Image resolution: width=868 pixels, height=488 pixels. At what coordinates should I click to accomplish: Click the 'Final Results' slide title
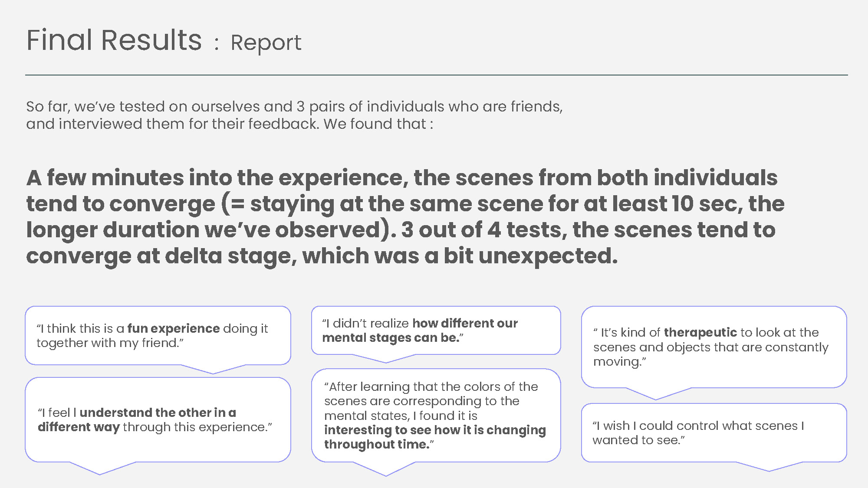[114, 40]
